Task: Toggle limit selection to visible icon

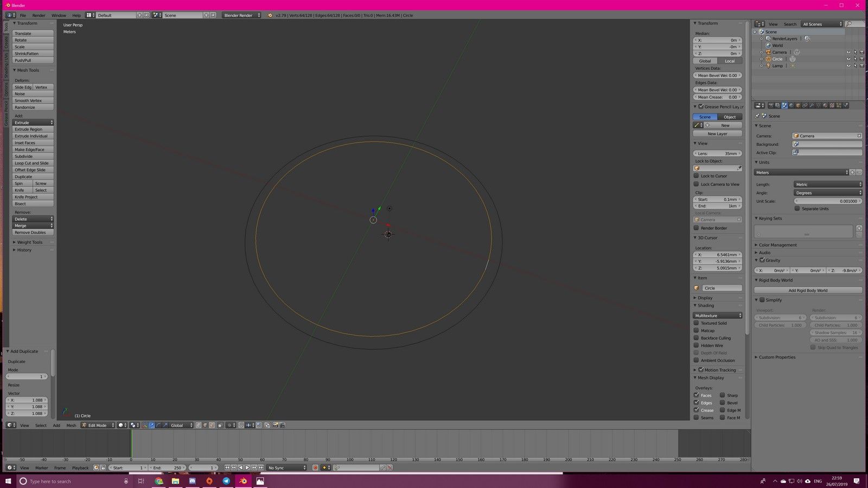Action: (220, 425)
